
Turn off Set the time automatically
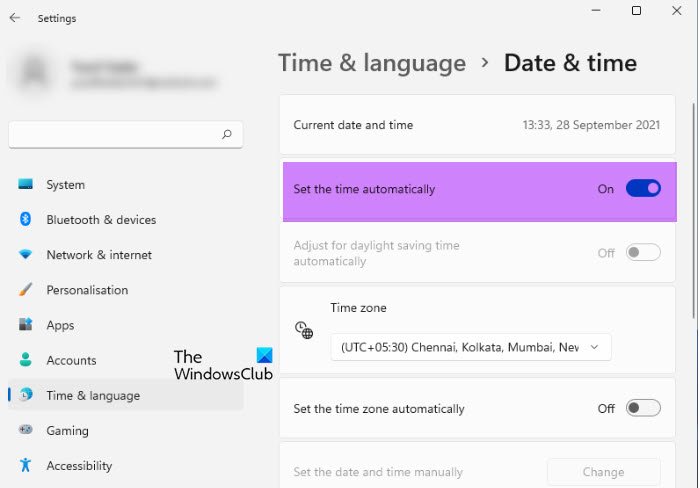tap(643, 188)
